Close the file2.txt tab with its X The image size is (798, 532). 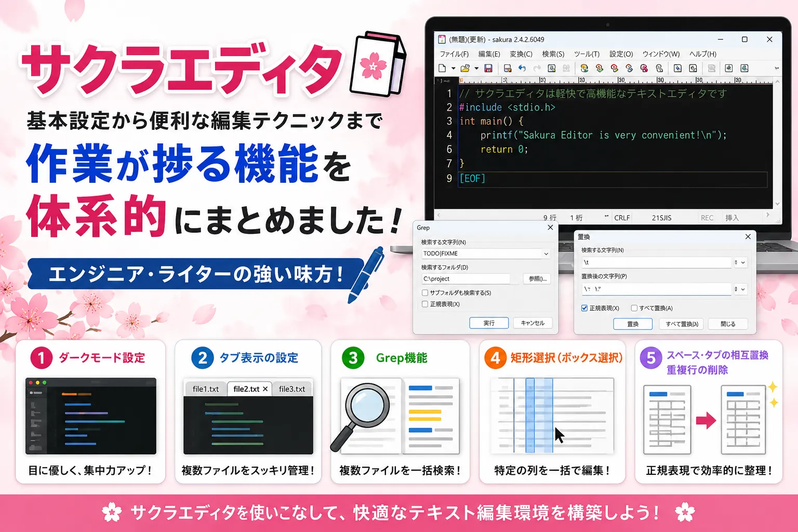click(x=265, y=389)
